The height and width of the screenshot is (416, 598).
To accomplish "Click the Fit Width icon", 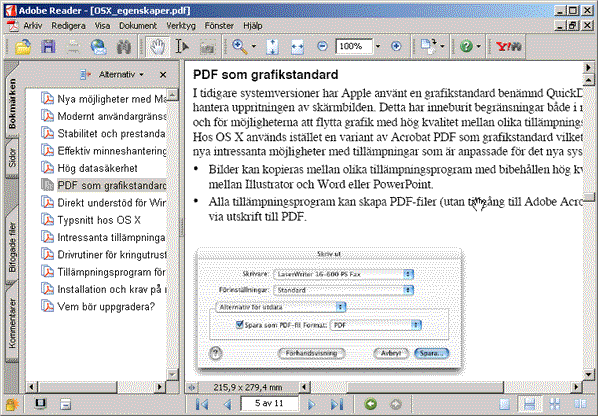I will pos(297,47).
